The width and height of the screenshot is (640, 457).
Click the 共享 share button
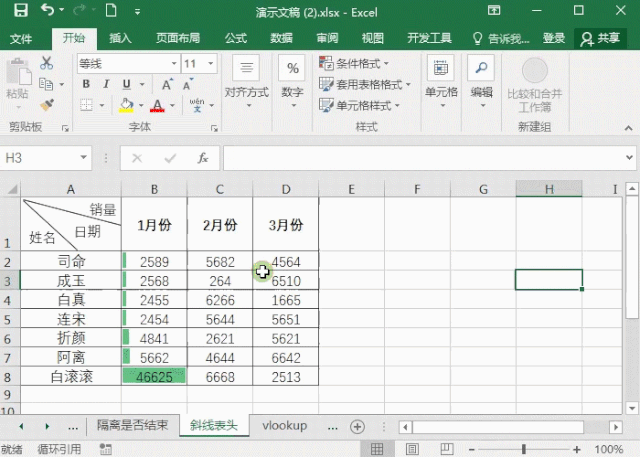tap(600, 39)
